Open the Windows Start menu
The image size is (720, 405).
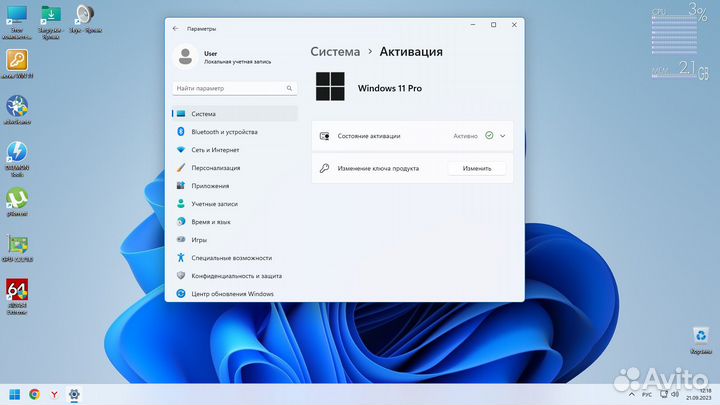click(14, 394)
